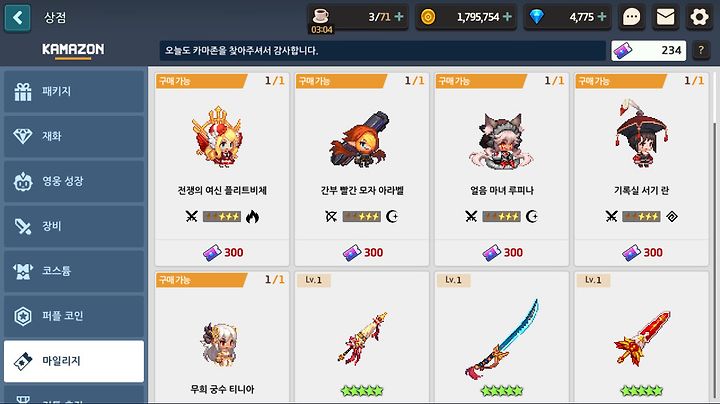Open the 퍼플 코인 category
720x404 pixels.
pyautogui.click(x=74, y=316)
